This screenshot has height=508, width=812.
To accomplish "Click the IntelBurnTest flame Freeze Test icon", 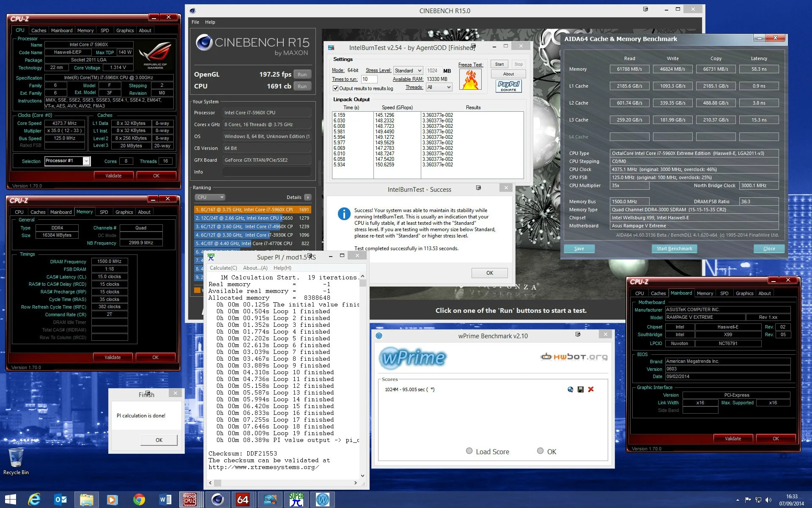I will [x=471, y=79].
